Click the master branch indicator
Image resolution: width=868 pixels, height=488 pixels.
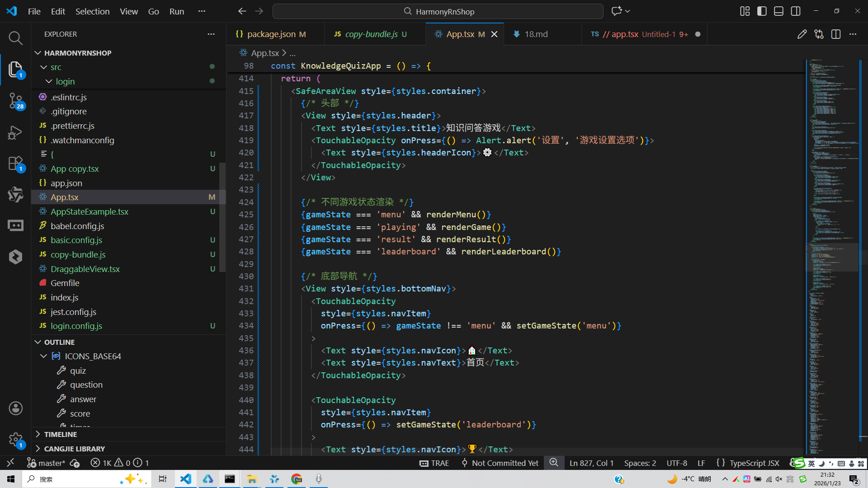pos(47,463)
